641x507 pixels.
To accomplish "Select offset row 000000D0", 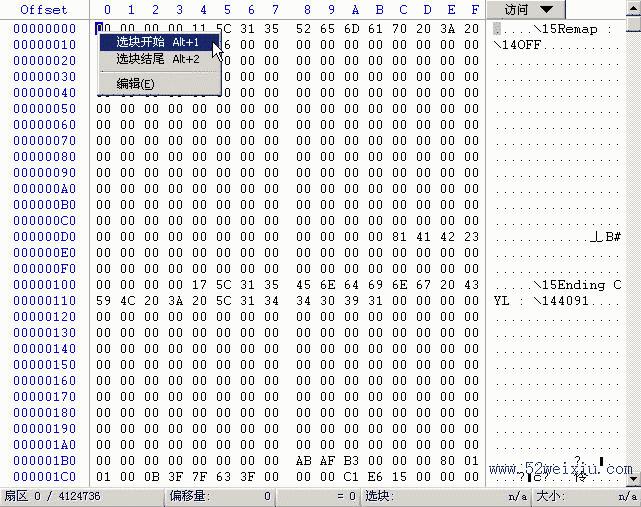I will tap(44, 237).
